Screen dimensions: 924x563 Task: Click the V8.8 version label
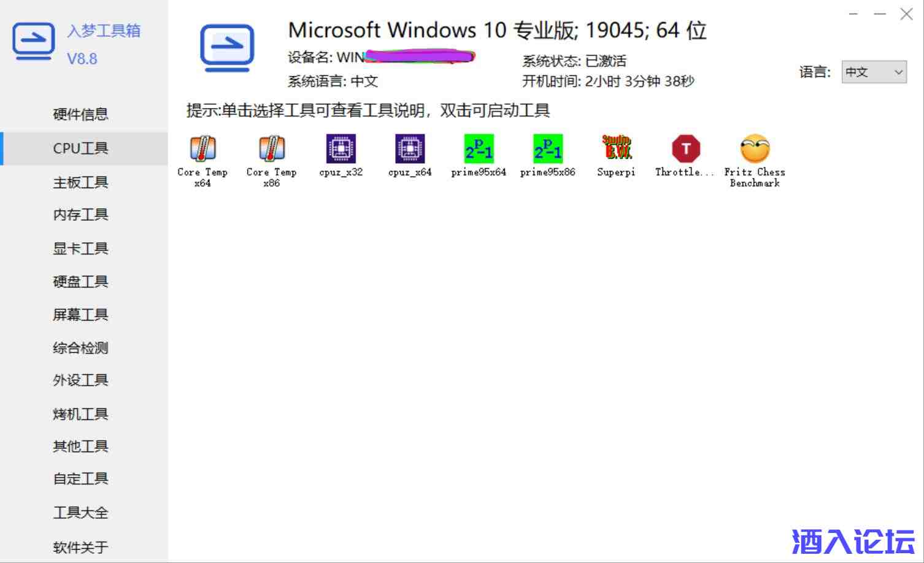point(82,59)
